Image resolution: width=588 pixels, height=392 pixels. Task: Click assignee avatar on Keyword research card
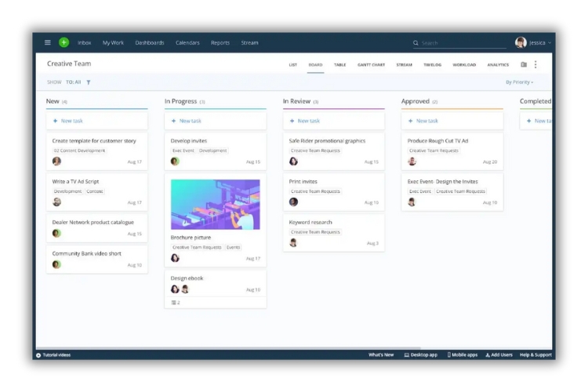293,243
